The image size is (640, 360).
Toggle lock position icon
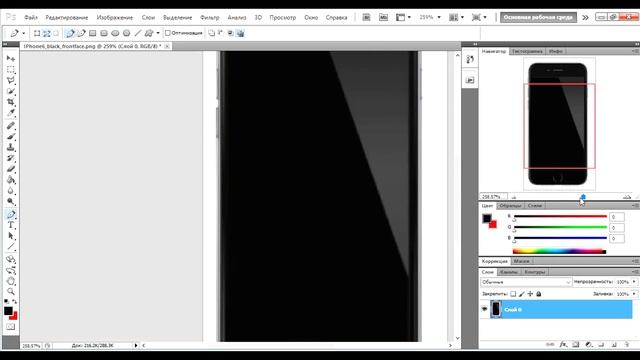click(x=530, y=294)
